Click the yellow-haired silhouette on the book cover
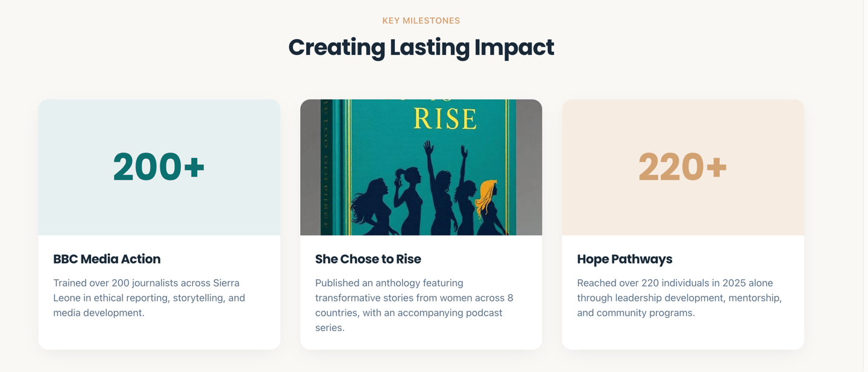Screen dimensions: 868x372 pyautogui.click(x=487, y=202)
